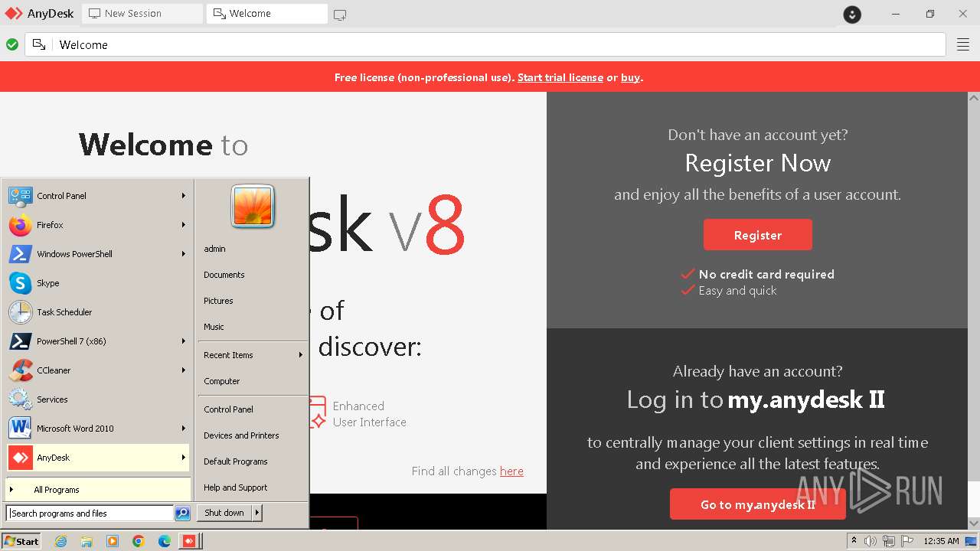The height and width of the screenshot is (551, 980).
Task: Open changes 'here' link
Action: coord(511,471)
